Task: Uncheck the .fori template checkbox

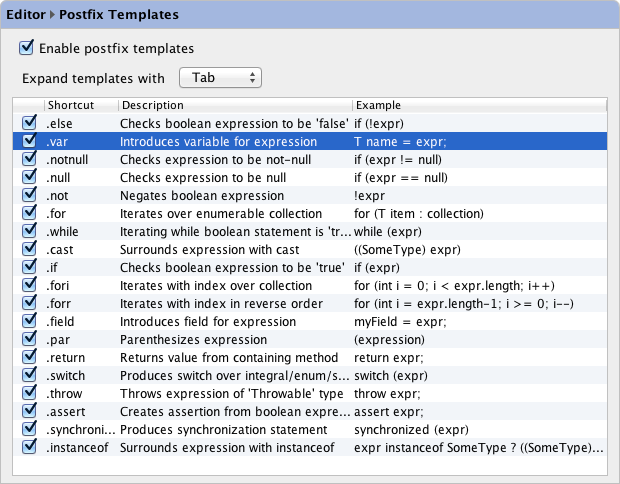Action: pyautogui.click(x=29, y=286)
